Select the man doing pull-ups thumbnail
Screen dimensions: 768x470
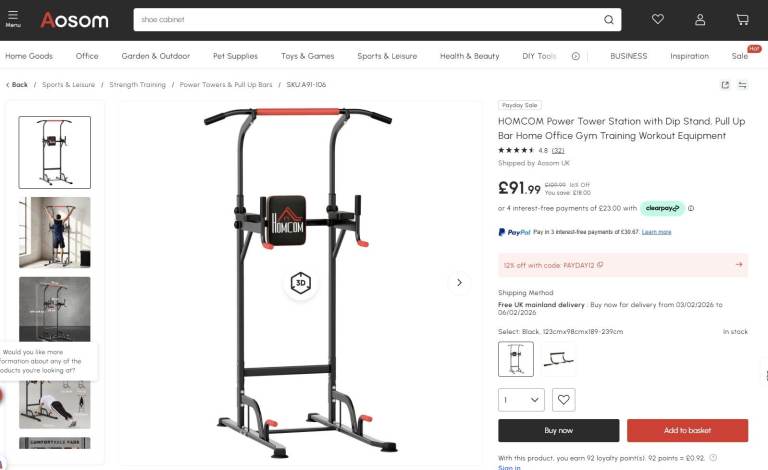pyautogui.click(x=55, y=232)
